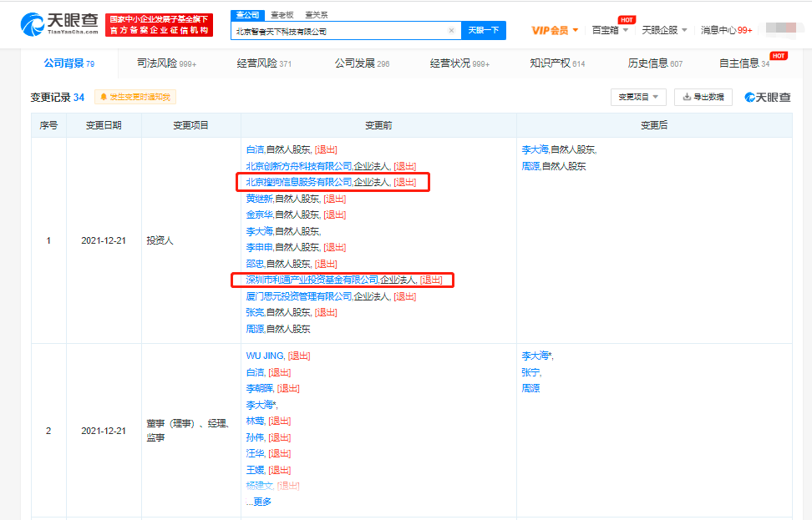Click the 变更前 column header

[x=378, y=125]
